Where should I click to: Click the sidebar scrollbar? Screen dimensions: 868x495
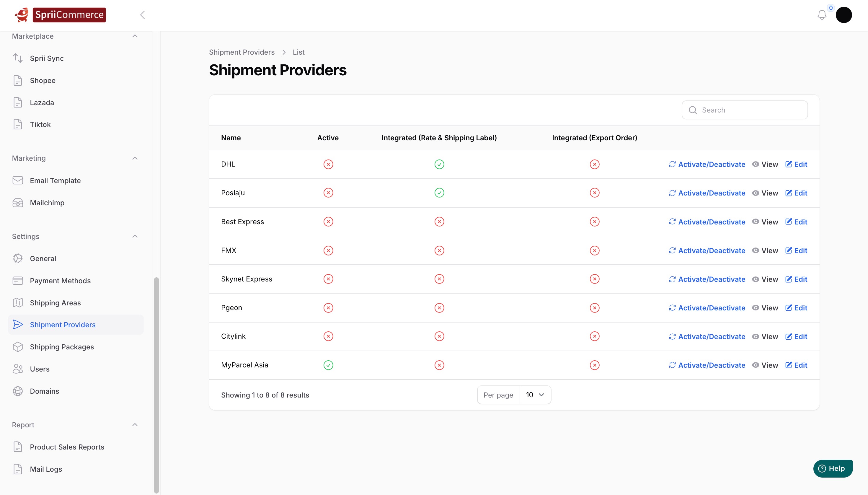[x=156, y=385]
